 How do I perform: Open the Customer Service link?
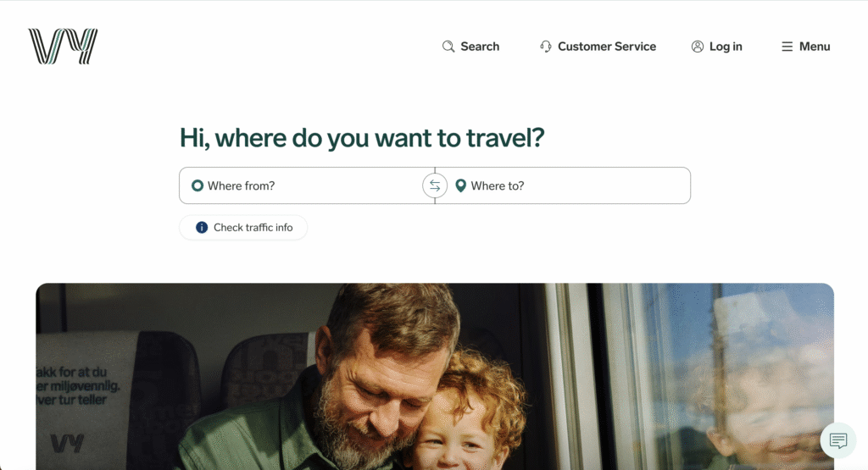(607, 47)
